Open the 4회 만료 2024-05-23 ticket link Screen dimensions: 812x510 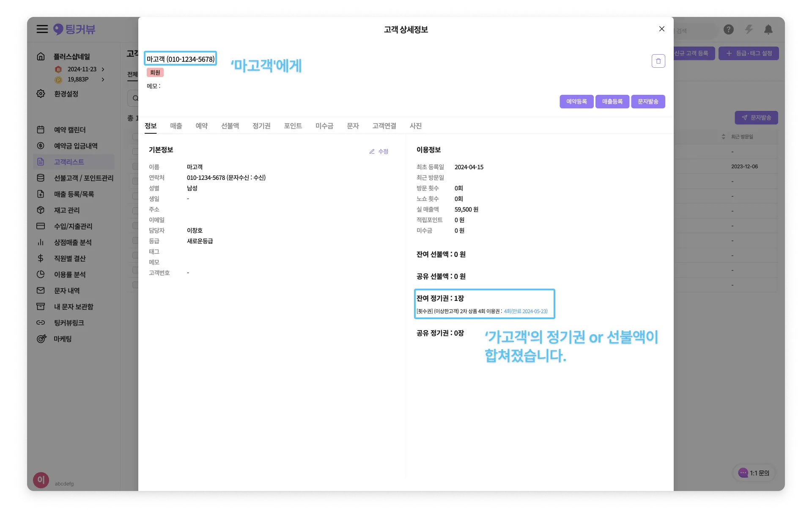pos(525,312)
